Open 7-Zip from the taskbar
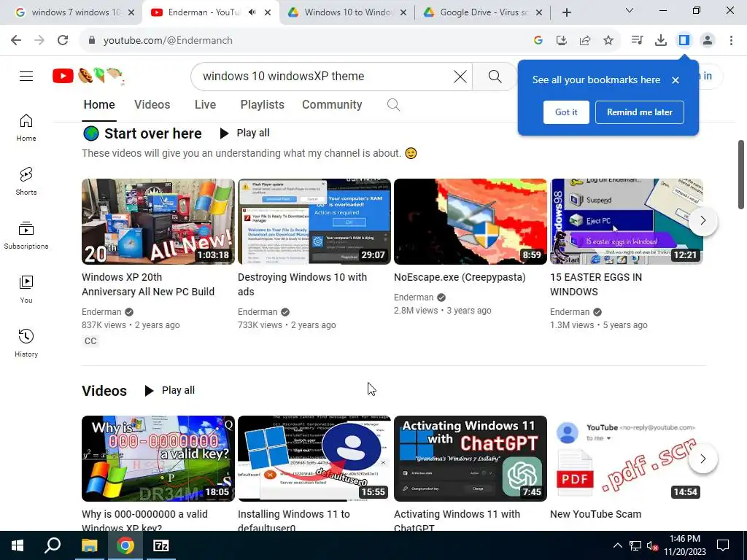This screenshot has height=560, width=747. point(161,545)
